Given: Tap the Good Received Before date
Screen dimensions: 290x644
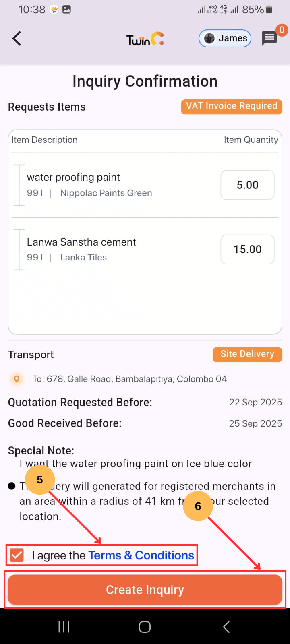Looking at the screenshot, I should tap(255, 423).
